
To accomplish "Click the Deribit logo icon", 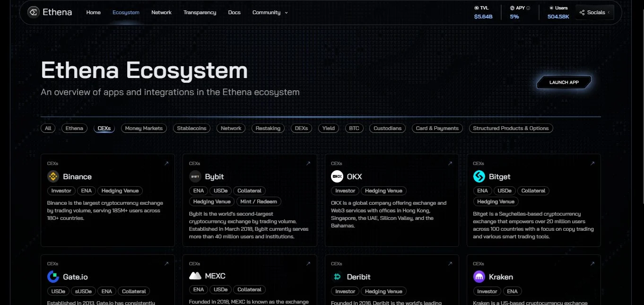I will pos(337,277).
